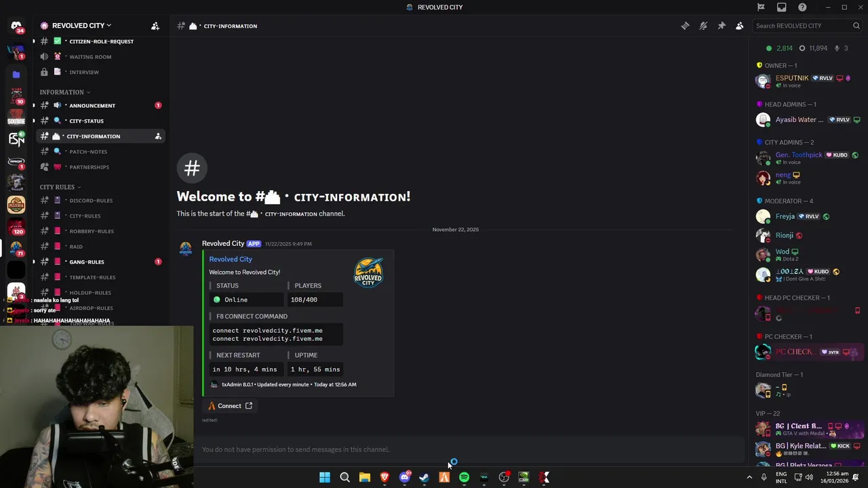868x488 pixels.
Task: Open Spotify from the taskbar
Action: tap(464, 478)
